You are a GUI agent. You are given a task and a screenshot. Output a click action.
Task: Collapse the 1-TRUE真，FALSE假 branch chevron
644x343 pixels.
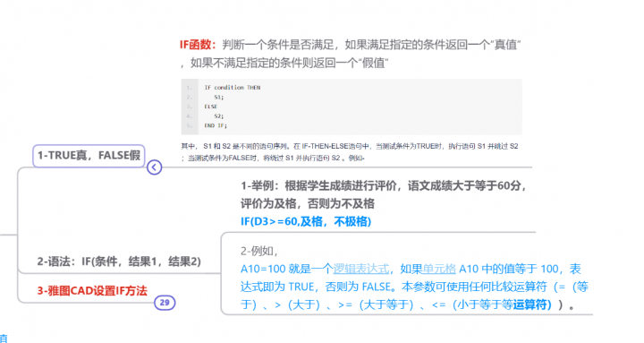(x=155, y=167)
